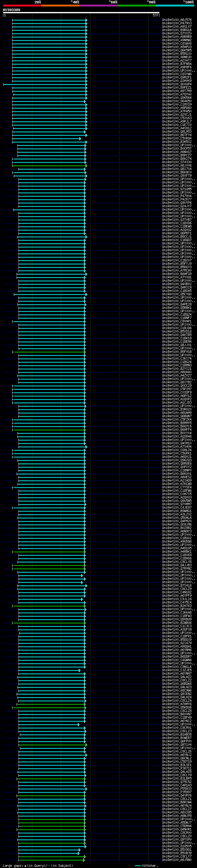
Task: Select the UniRef100_Q6K5R5 label
Action: (x=177, y=50)
